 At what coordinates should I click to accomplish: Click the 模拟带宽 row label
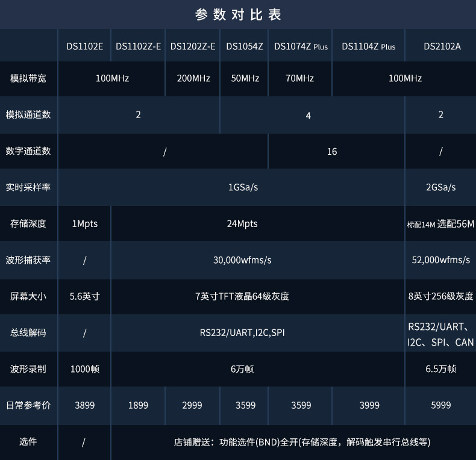(x=28, y=78)
